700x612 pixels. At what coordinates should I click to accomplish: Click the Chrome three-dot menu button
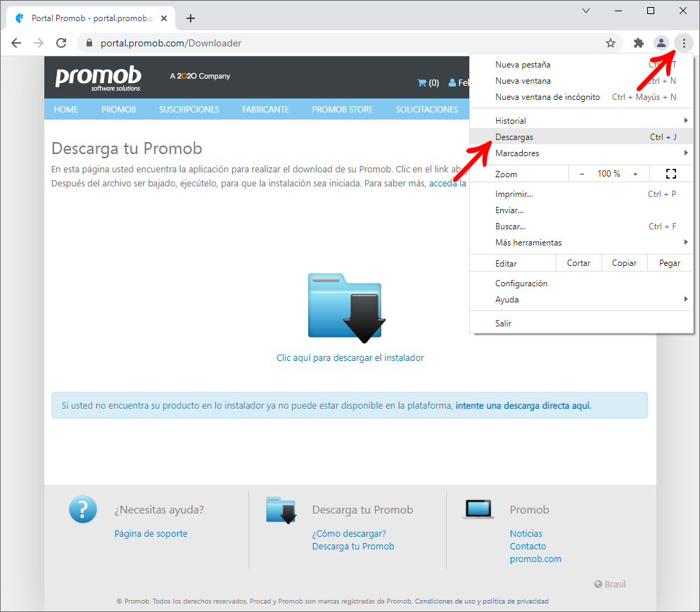[684, 43]
